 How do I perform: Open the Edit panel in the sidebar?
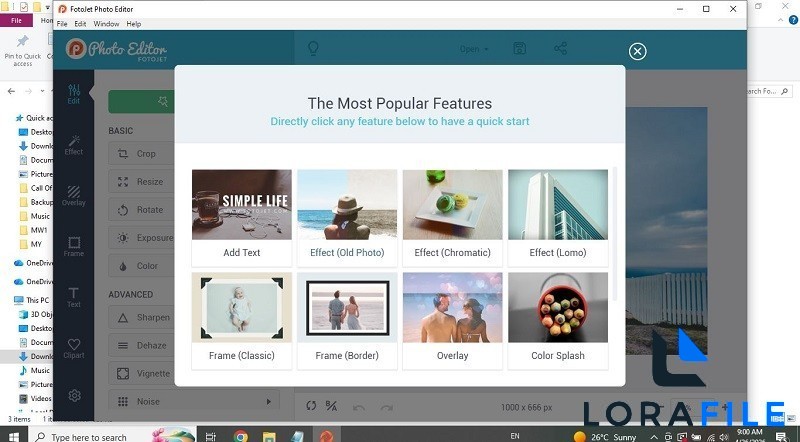tap(73, 94)
